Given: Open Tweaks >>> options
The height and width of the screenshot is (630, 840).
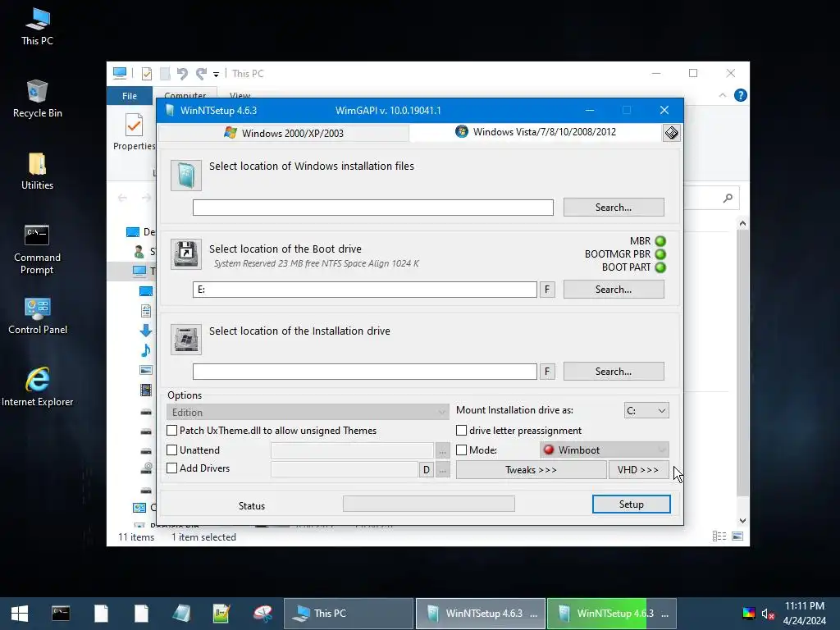Looking at the screenshot, I should coord(531,470).
